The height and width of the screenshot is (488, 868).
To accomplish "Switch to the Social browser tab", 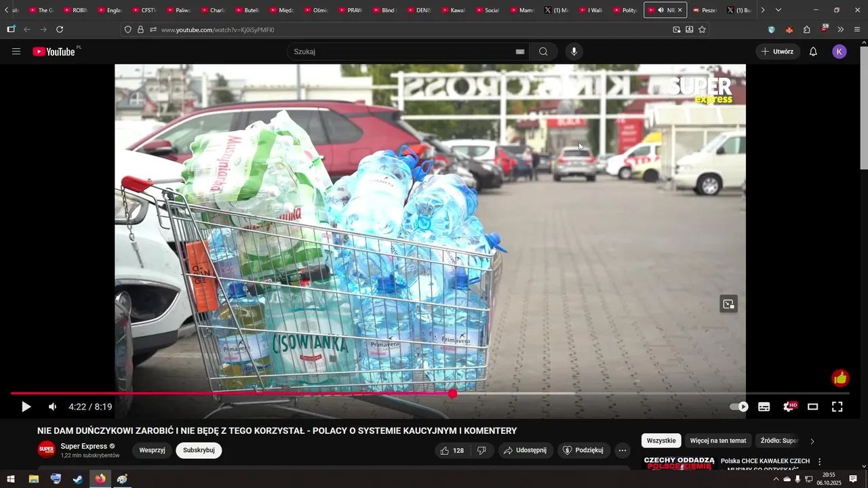I will [x=487, y=10].
